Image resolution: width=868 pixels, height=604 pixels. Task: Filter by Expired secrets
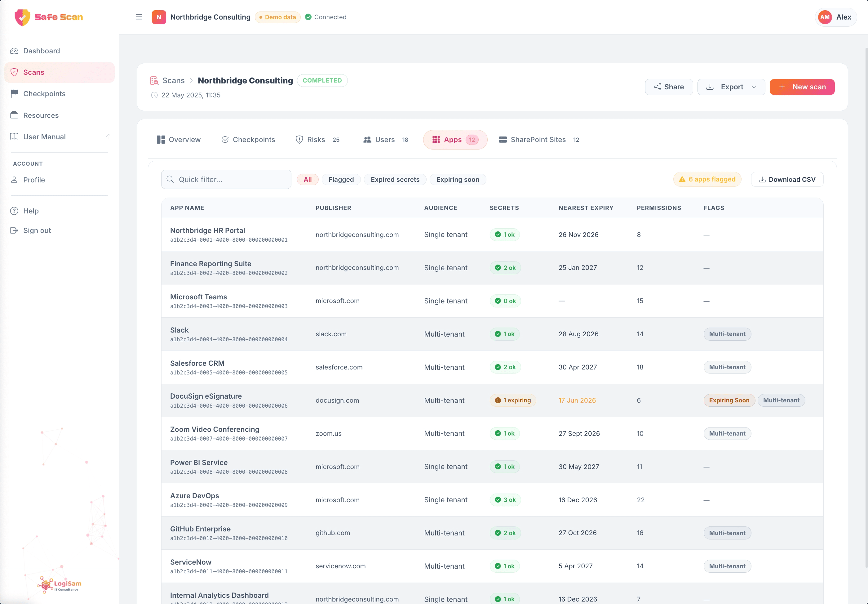(x=395, y=179)
